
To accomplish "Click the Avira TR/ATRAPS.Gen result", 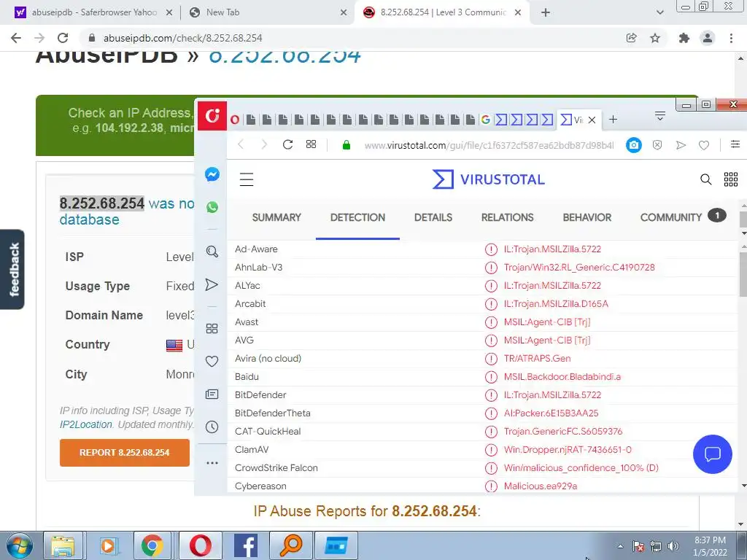I will point(537,359).
